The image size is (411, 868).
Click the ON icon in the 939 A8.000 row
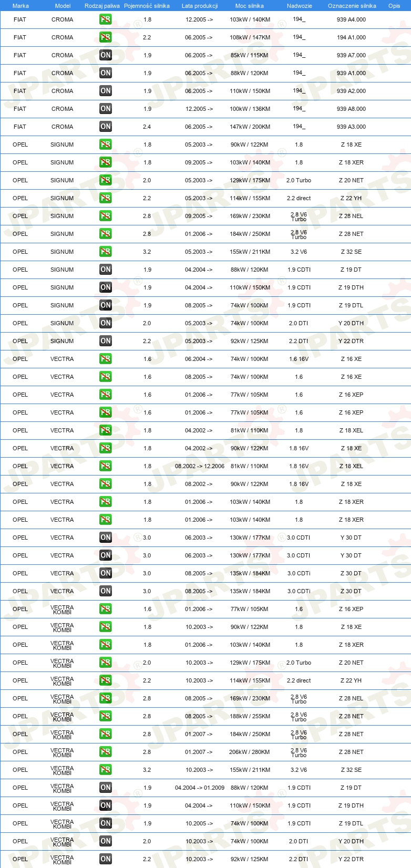tap(106, 109)
